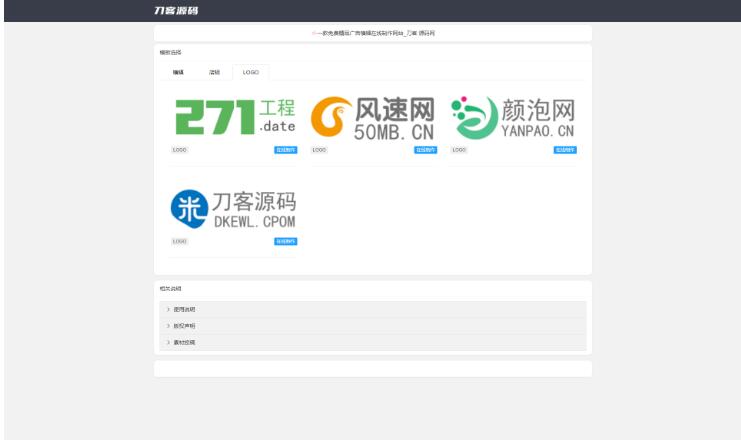Expand the middle accordion row in bottom panel
This screenshot has height=440, width=741.
coord(373,326)
